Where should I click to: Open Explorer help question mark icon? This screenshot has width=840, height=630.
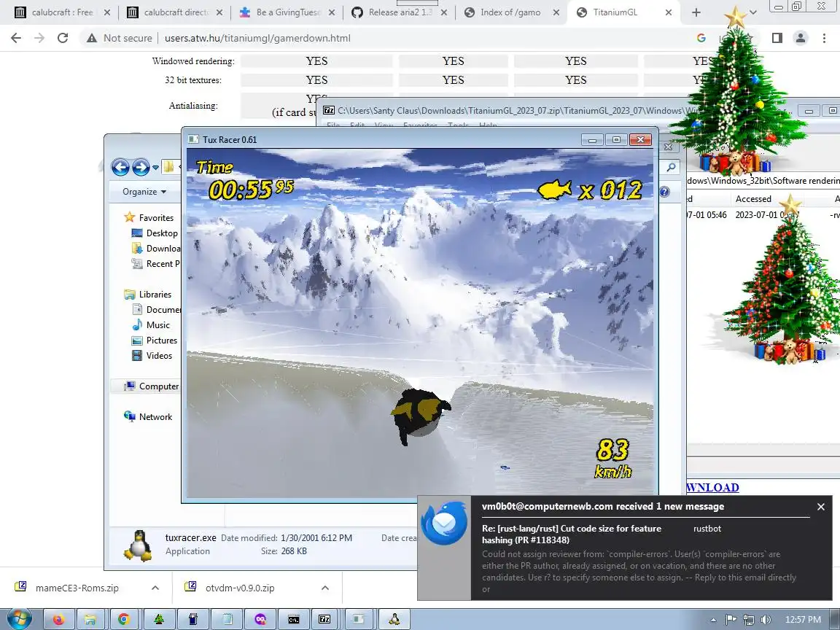click(664, 192)
